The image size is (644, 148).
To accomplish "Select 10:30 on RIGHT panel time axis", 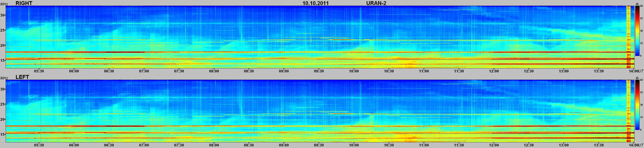I will 389,71.
